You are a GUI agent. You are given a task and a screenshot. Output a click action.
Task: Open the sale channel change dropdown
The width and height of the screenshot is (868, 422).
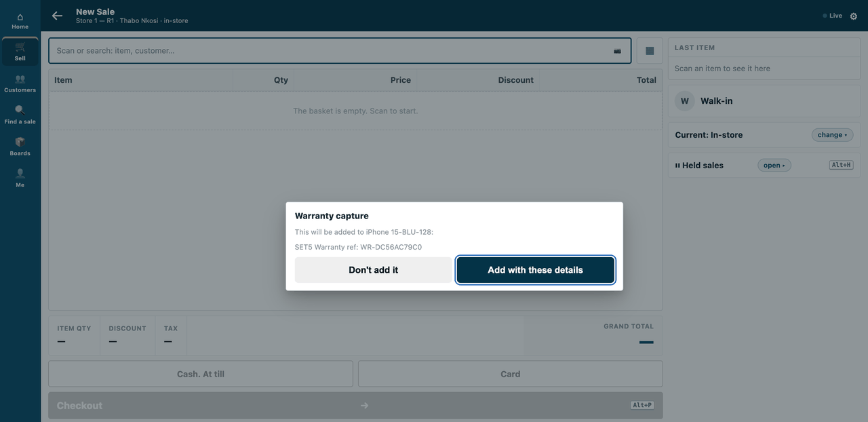coord(832,135)
